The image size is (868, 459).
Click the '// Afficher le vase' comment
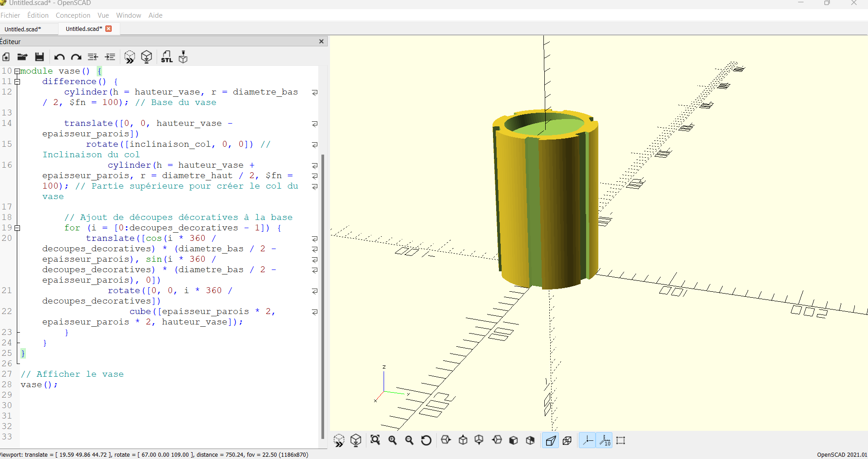[72, 374]
